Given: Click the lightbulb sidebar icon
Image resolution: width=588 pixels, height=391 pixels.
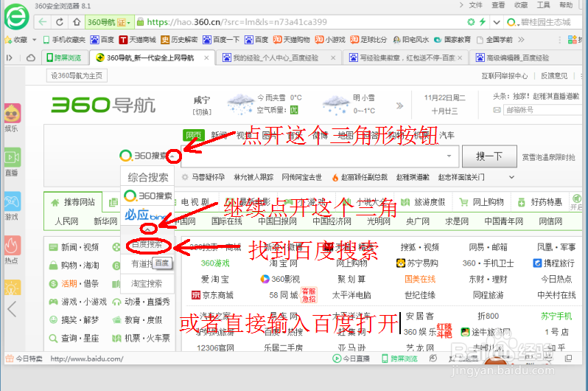Looking at the screenshot, I should 13,287.
